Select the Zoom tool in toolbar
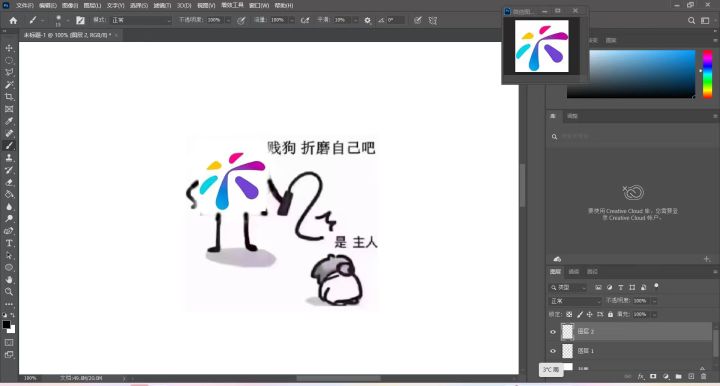Viewport: 720px width, 386px height. coord(9,292)
